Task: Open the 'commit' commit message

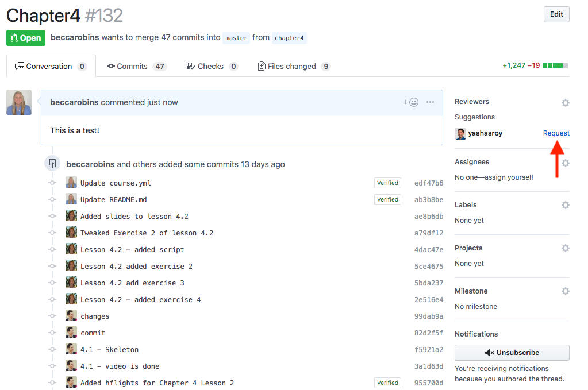Action: pyautogui.click(x=93, y=333)
